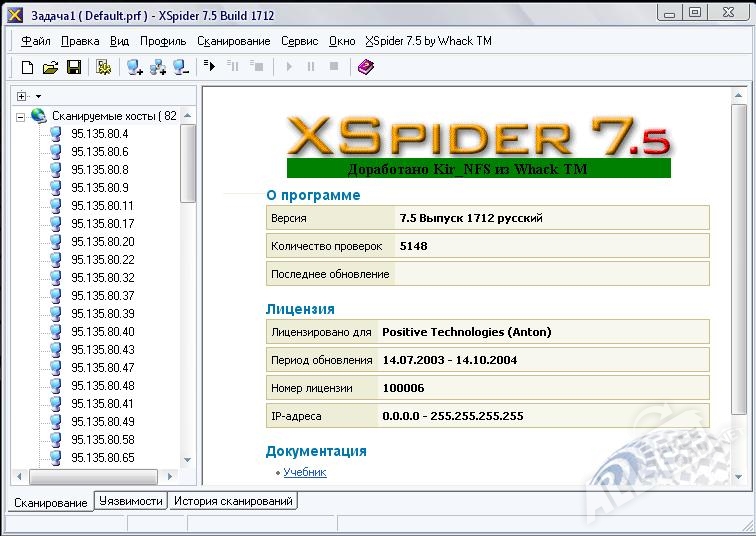Screen dimensions: 756x536
Task: Click the Add host range icon
Action: point(157,67)
